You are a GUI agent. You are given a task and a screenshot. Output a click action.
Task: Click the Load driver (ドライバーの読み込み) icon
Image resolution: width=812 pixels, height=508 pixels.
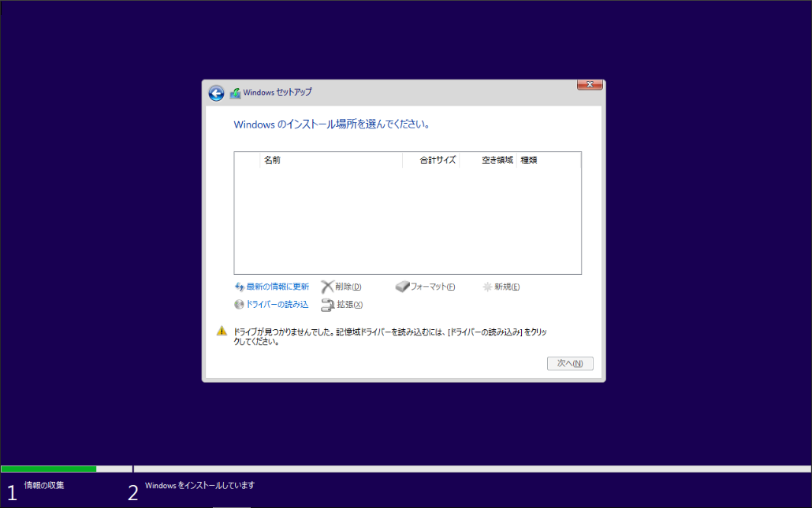coord(238,305)
